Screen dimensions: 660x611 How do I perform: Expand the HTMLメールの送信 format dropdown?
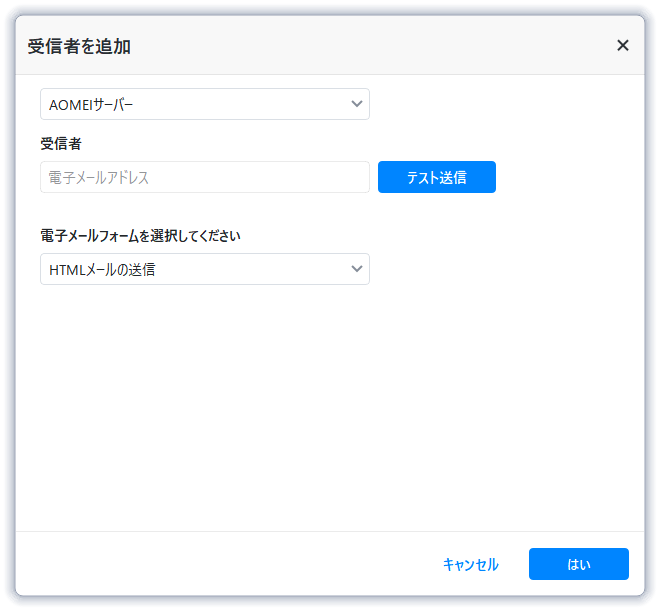click(x=204, y=269)
